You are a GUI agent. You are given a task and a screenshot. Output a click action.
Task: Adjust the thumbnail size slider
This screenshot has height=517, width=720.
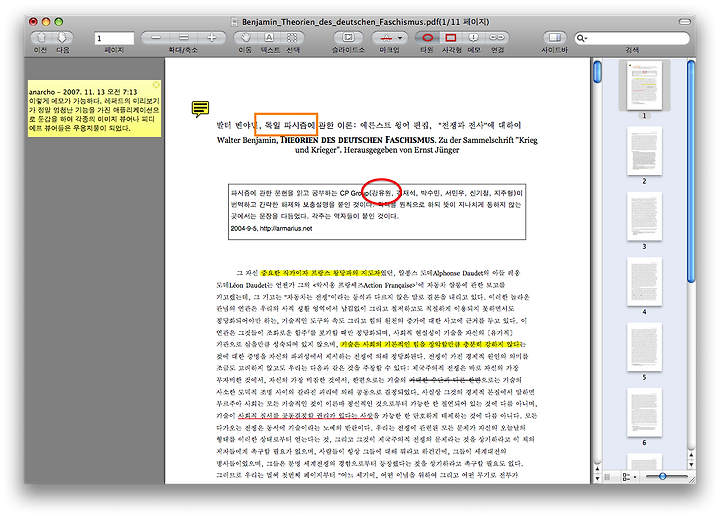[x=662, y=477]
